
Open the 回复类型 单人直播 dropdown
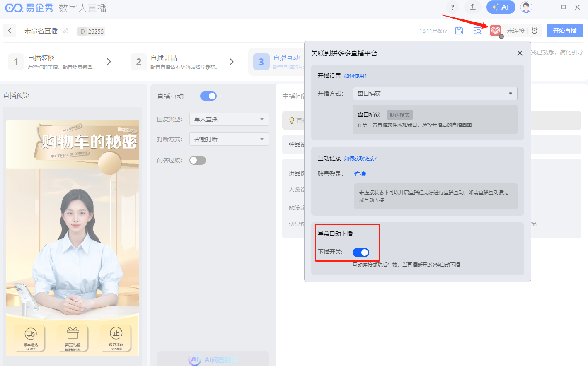229,119
